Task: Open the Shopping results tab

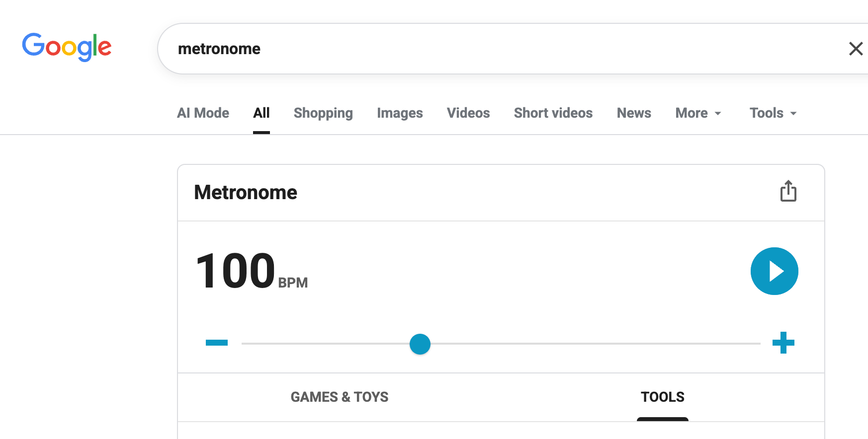Action: coord(323,113)
